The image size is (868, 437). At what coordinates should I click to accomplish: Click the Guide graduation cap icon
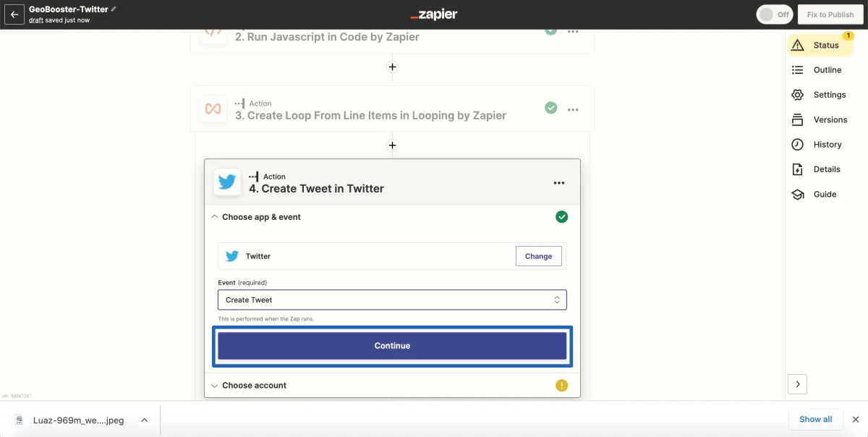[798, 194]
